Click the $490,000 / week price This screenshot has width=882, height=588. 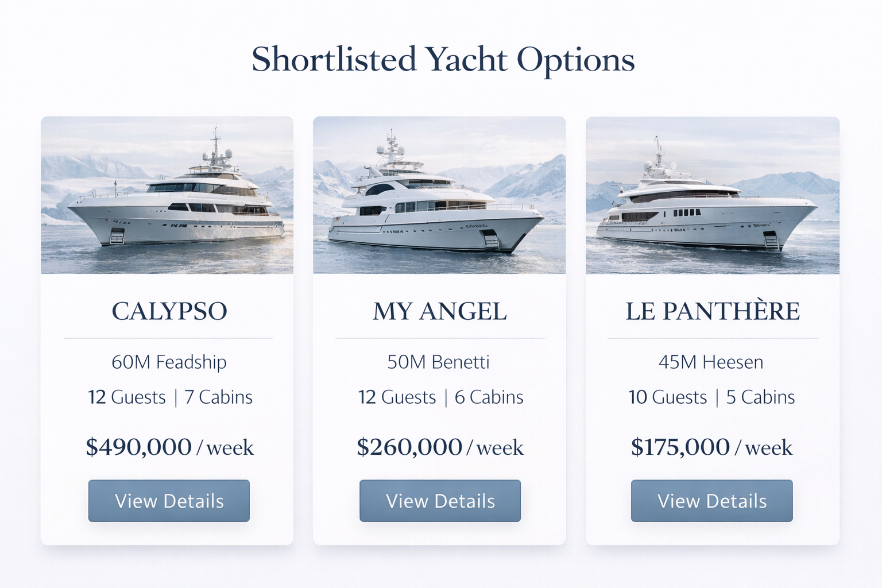tap(169, 447)
